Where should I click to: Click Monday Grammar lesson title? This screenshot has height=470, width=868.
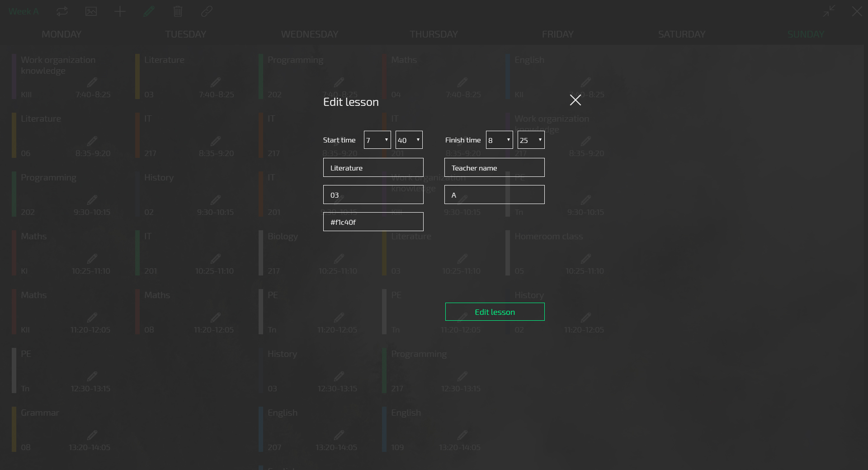(40, 413)
